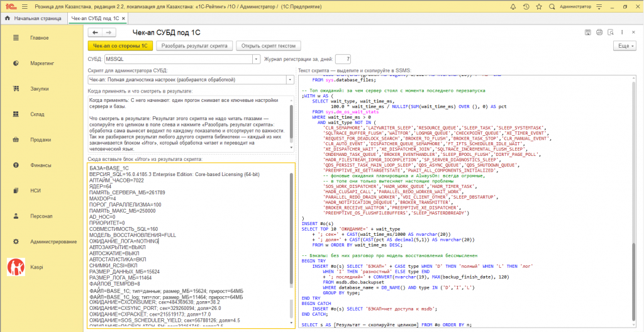
Task: Click the СУБД MSSQL input field
Action: coord(179,60)
